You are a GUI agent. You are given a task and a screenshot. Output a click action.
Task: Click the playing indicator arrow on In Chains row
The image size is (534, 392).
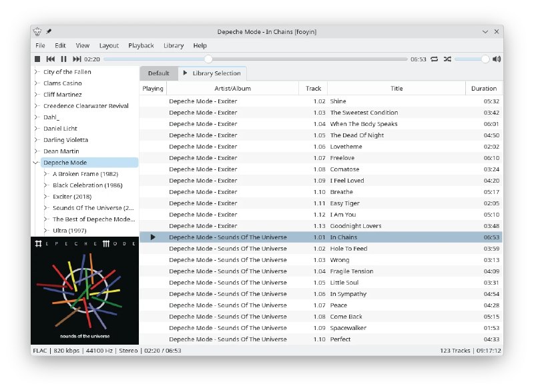point(153,237)
